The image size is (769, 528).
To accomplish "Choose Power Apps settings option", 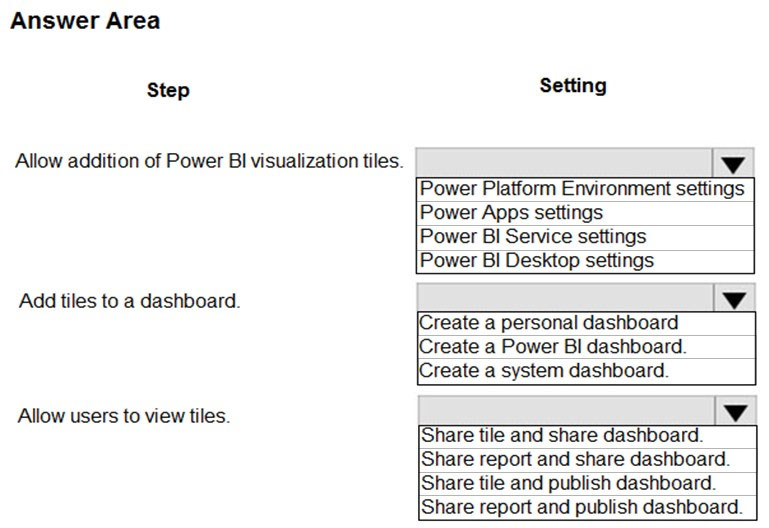I will 585,213.
